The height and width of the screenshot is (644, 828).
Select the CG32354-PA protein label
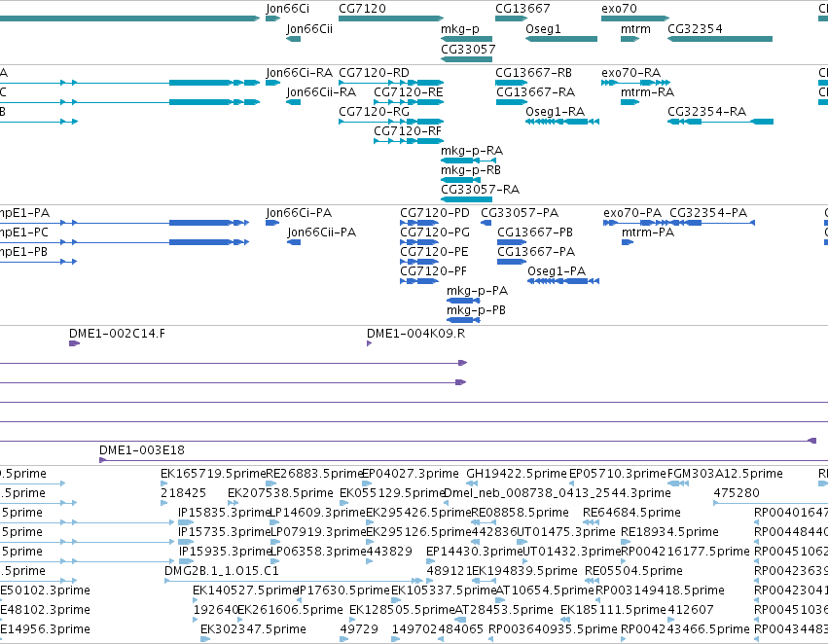[x=708, y=213]
